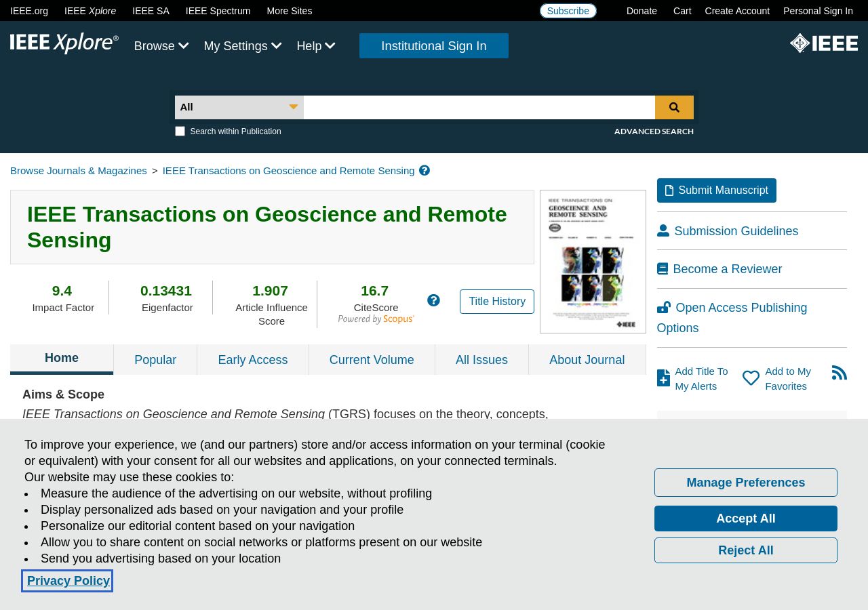Click the magnifying glass search icon
The image size is (868, 610).
(674, 107)
